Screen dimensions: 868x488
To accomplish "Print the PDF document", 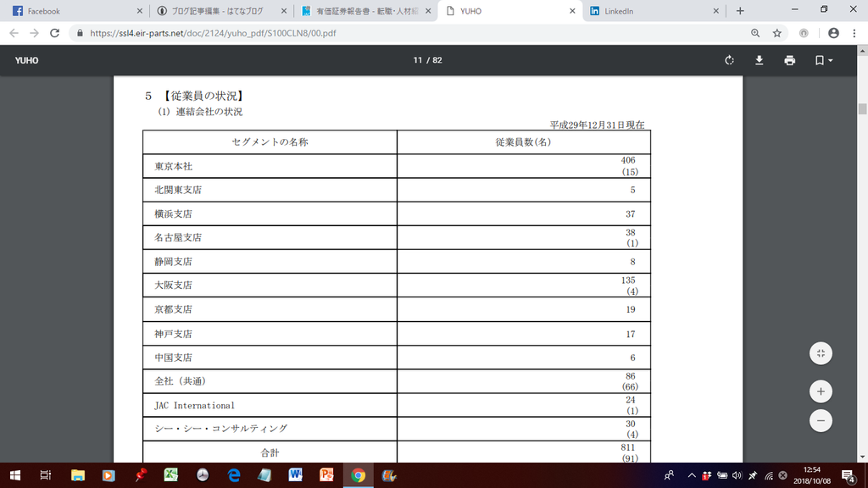I will point(790,60).
